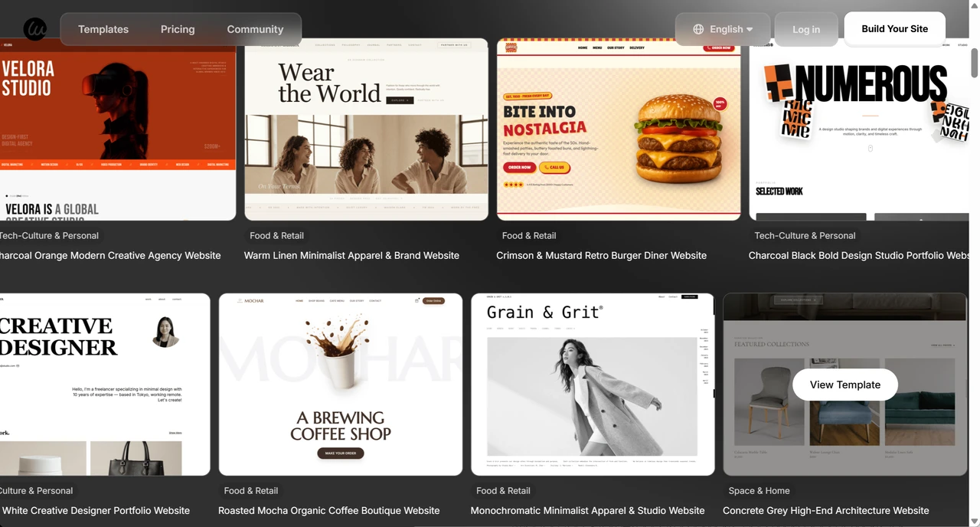Click the globe language icon
The width and height of the screenshot is (980, 527).
(x=698, y=29)
